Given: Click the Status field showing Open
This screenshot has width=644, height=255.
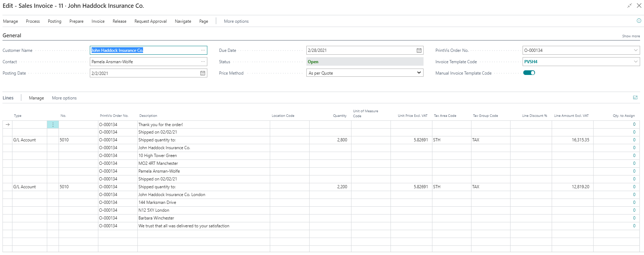Looking at the screenshot, I should [365, 62].
